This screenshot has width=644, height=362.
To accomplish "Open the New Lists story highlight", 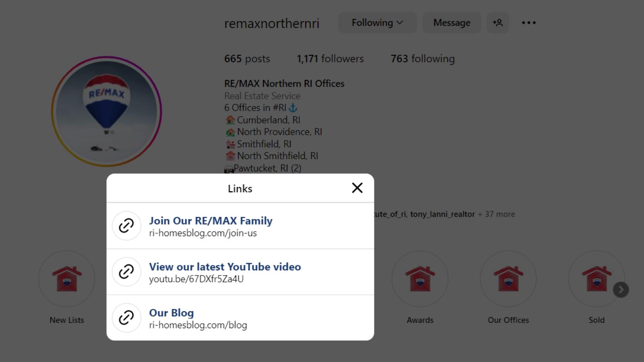I will [67, 278].
